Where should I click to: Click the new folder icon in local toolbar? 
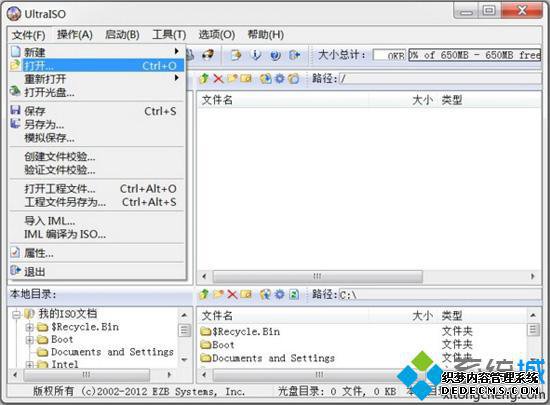(x=218, y=294)
